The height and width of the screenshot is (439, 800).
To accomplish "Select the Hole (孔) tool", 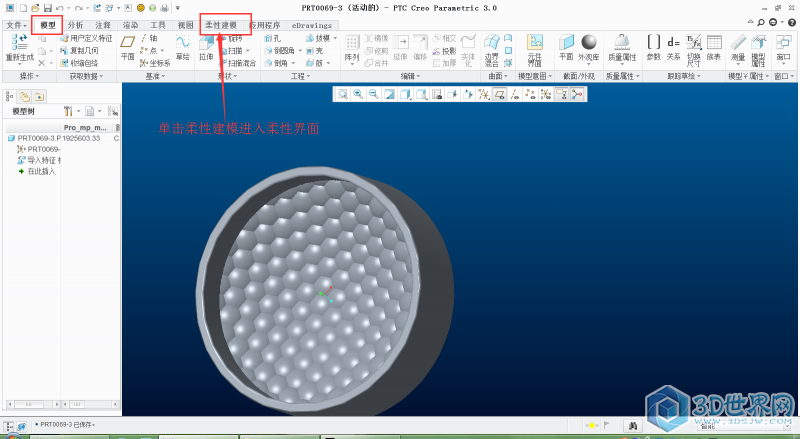I will (x=272, y=38).
